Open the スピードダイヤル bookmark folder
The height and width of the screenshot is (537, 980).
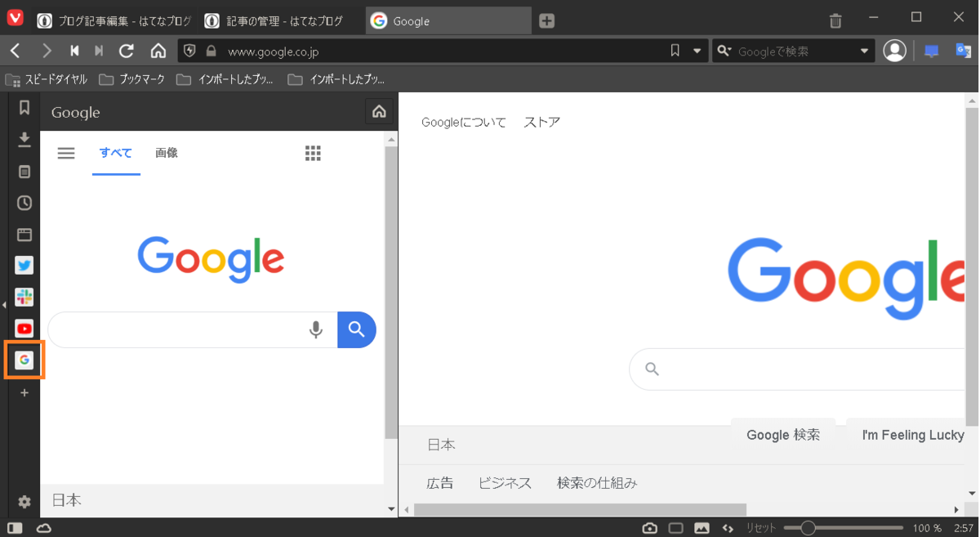47,79
